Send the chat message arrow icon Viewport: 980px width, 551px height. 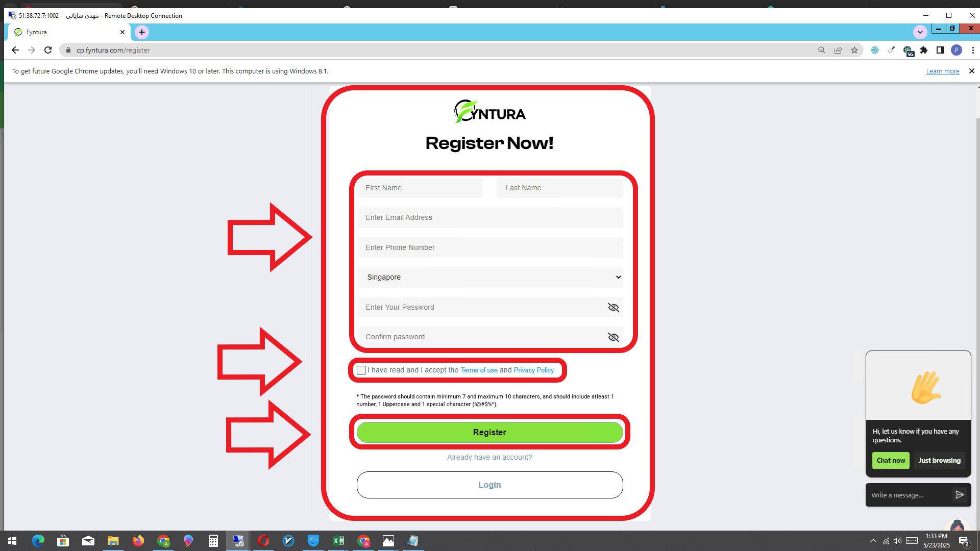(x=960, y=495)
